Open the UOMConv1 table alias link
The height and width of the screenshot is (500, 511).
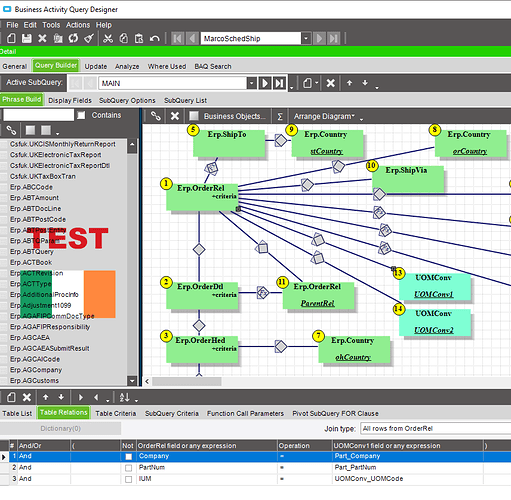click(x=434, y=294)
